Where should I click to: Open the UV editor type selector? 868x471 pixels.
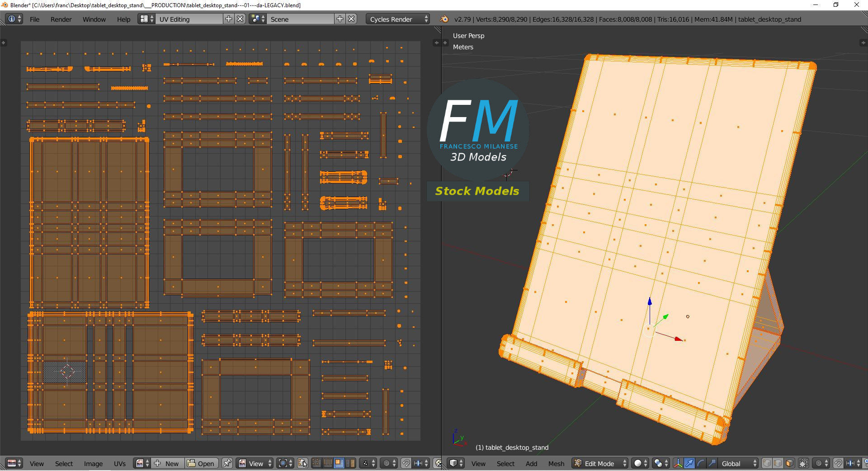14,463
